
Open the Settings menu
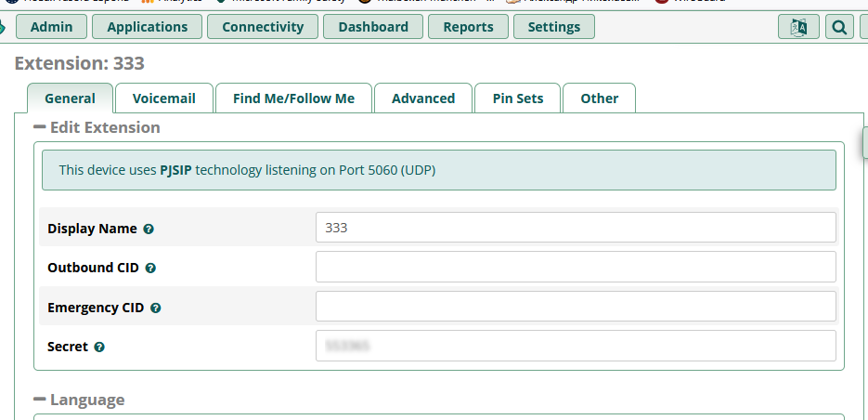[554, 27]
